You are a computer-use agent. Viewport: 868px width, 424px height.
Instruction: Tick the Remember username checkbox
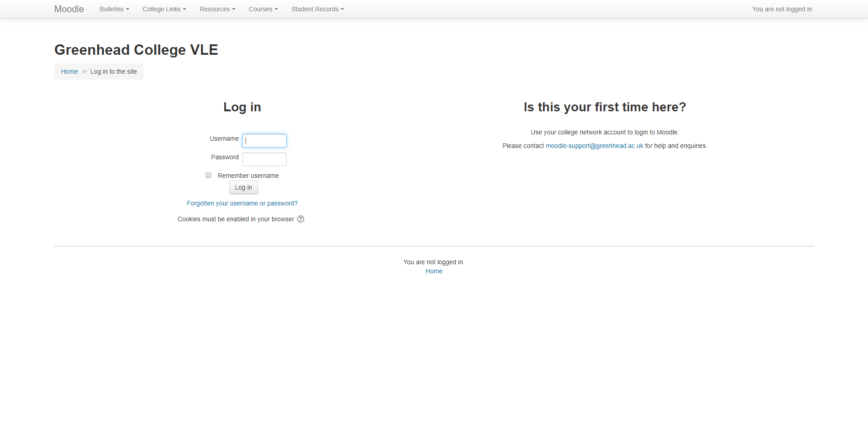(x=208, y=175)
